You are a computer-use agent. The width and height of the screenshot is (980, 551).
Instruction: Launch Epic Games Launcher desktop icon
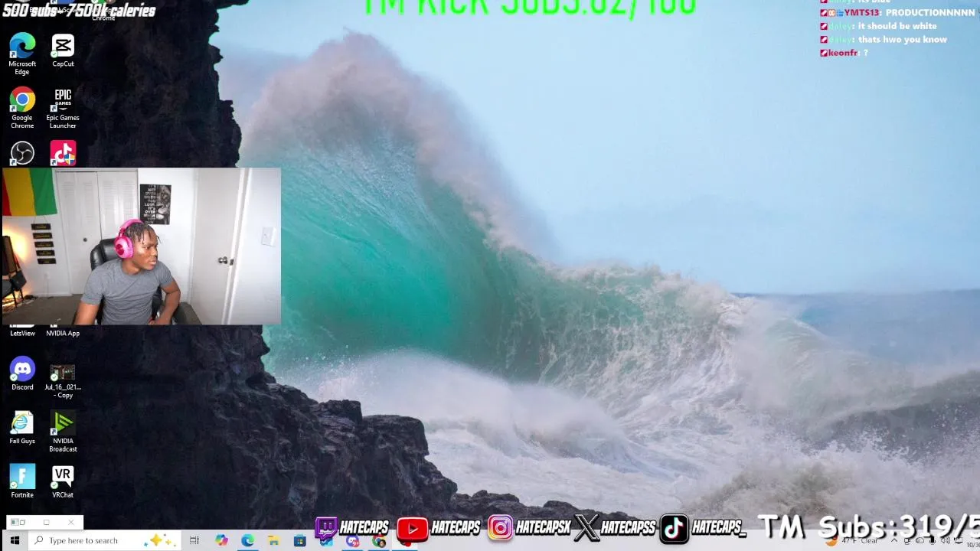pos(63,108)
